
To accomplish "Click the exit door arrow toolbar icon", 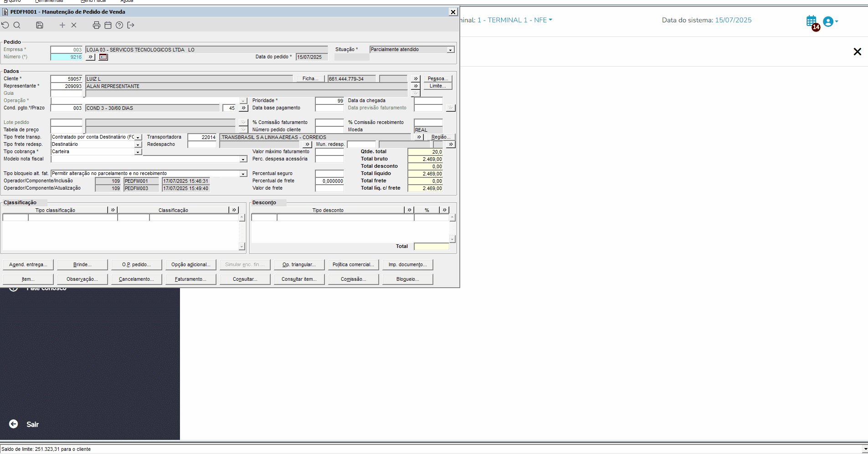I will point(131,25).
